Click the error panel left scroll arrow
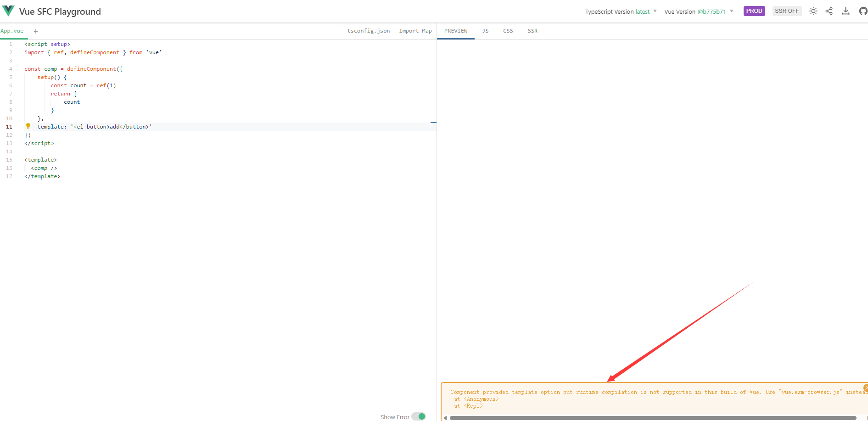The width and height of the screenshot is (868, 421). pos(445,418)
